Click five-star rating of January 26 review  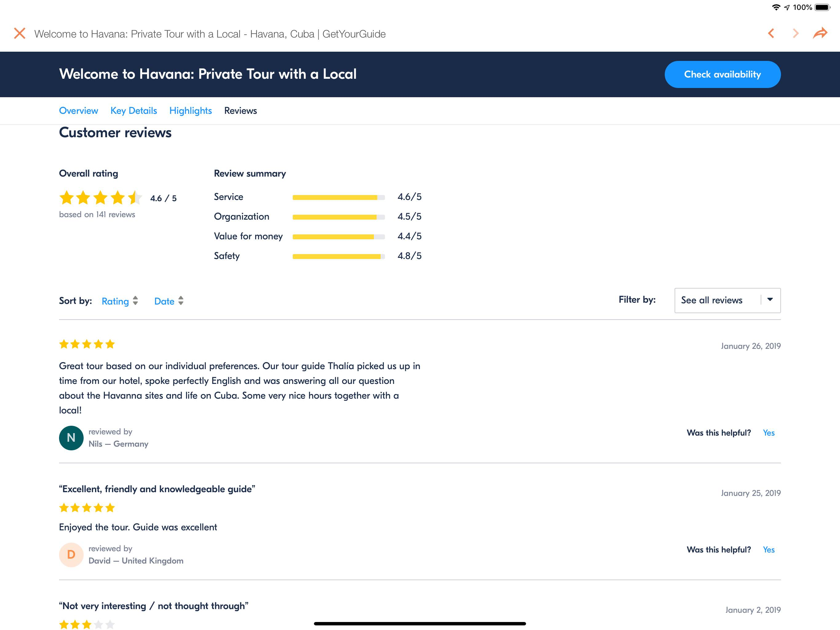[87, 344]
